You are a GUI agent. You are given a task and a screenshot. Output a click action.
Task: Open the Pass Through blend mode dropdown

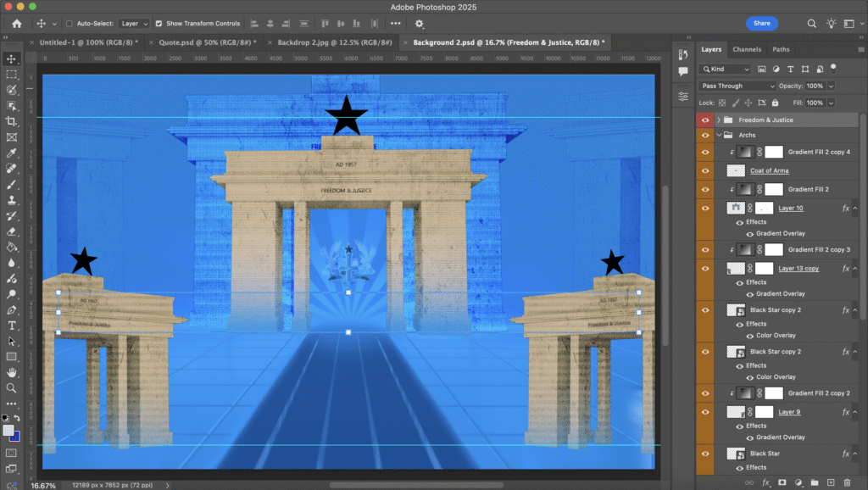737,86
